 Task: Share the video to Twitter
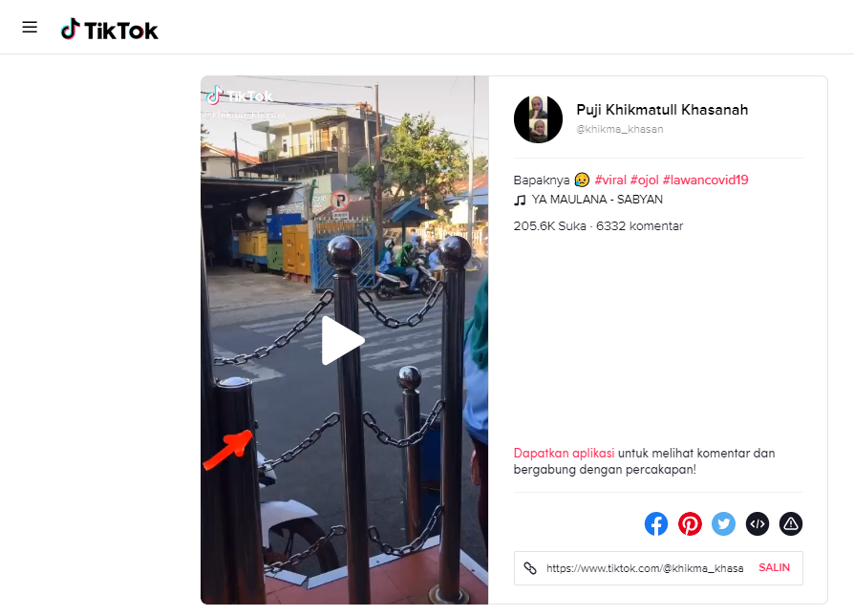click(723, 523)
